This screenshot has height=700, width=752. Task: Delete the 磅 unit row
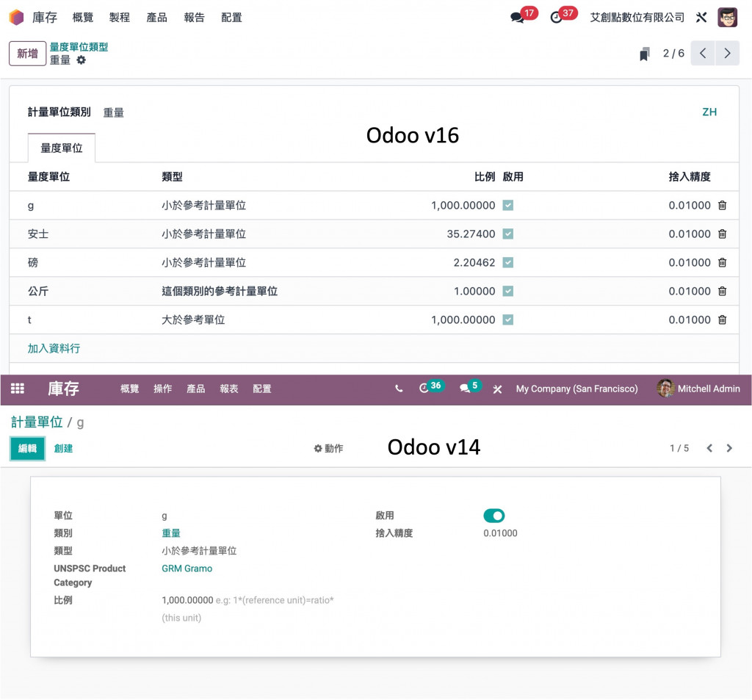point(723,262)
